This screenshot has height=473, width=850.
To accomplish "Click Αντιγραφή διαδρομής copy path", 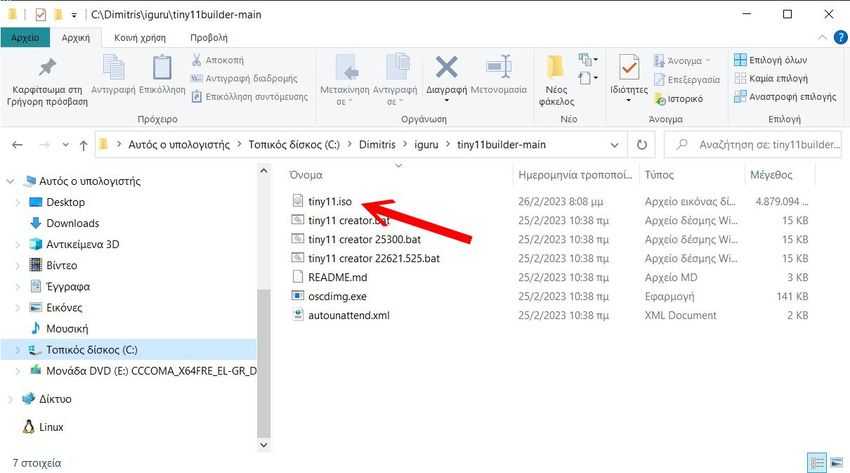I will [244, 79].
